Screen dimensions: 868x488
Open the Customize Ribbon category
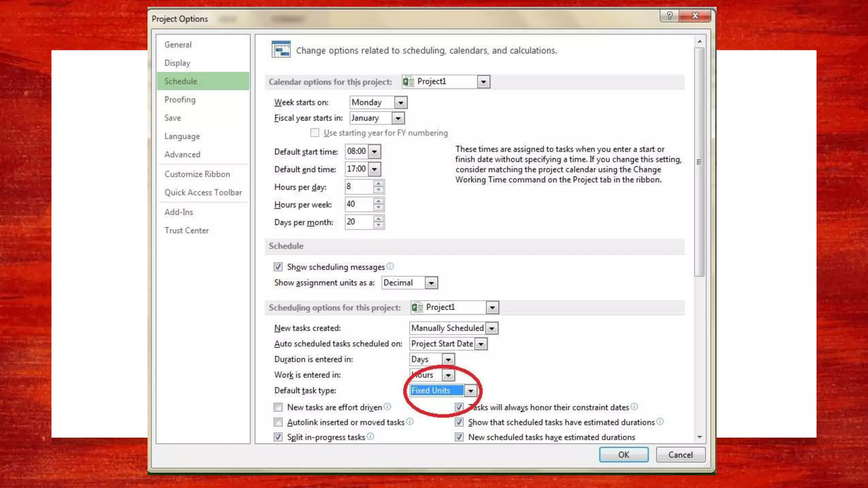click(x=197, y=174)
